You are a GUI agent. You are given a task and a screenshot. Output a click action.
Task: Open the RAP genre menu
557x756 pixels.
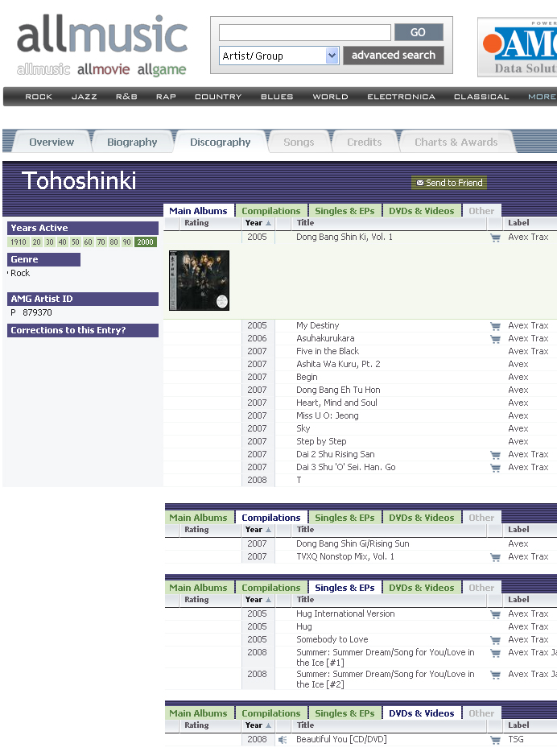pyautogui.click(x=167, y=97)
